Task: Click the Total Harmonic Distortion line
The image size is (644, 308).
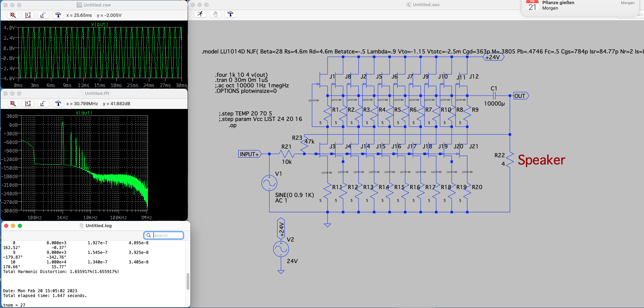Action: pos(61,272)
